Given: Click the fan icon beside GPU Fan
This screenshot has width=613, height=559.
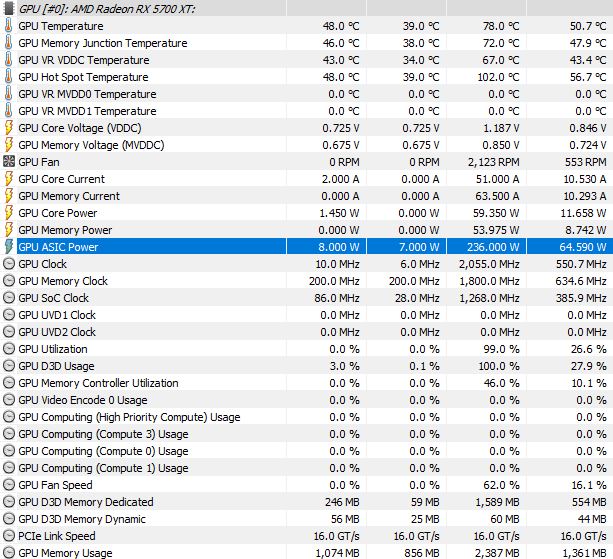Looking at the screenshot, I should (9, 162).
